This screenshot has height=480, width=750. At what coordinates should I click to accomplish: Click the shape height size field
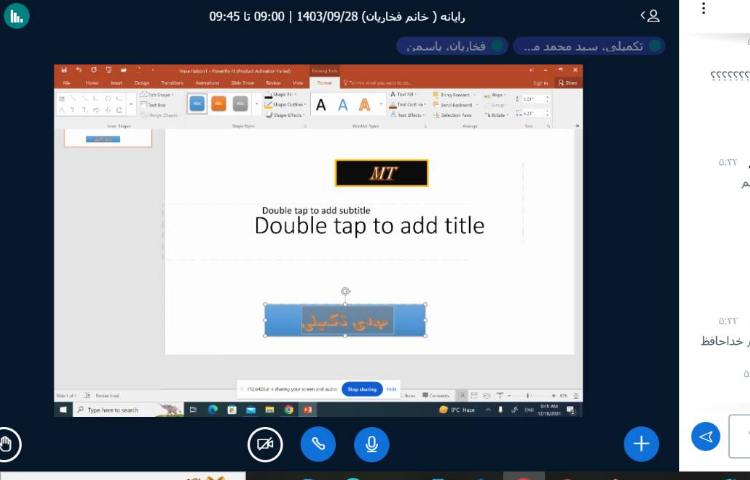532,99
